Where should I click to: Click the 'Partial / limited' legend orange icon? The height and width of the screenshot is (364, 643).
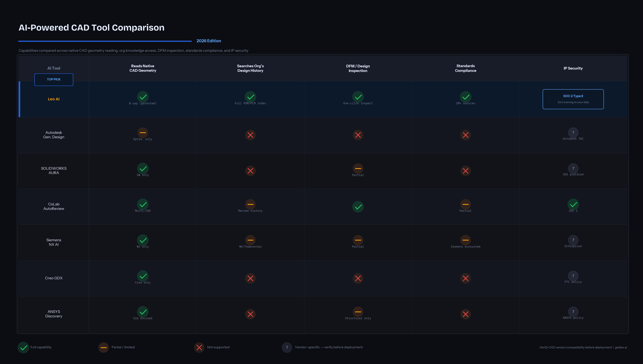tap(104, 347)
